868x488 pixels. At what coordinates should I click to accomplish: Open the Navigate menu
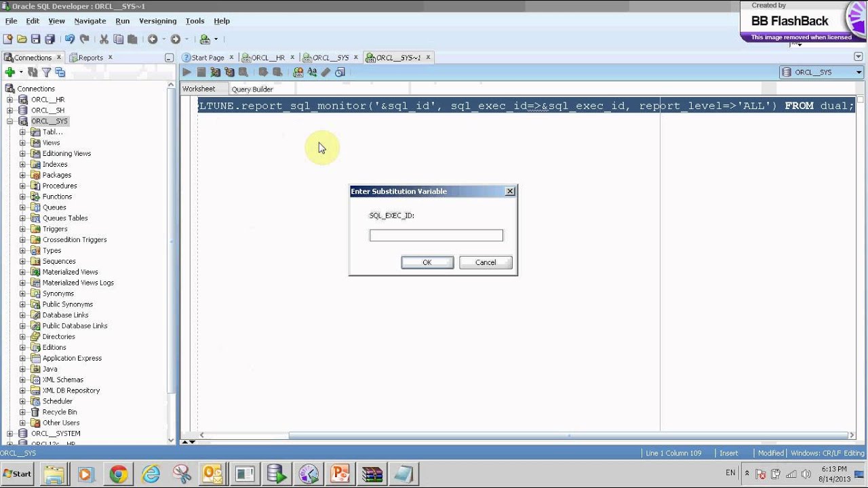click(x=90, y=21)
